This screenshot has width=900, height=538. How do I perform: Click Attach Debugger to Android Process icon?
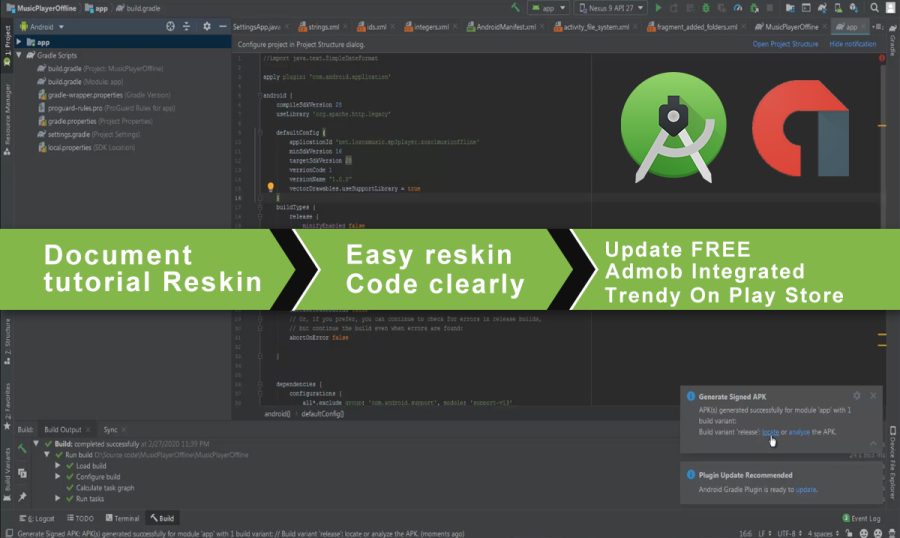coord(754,8)
